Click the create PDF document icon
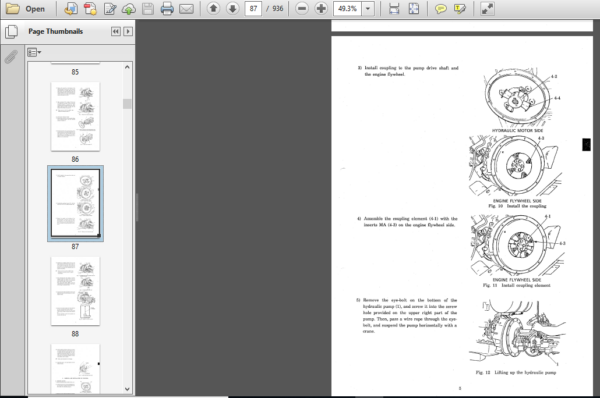Viewport: 600px width, 398px height. (90, 9)
